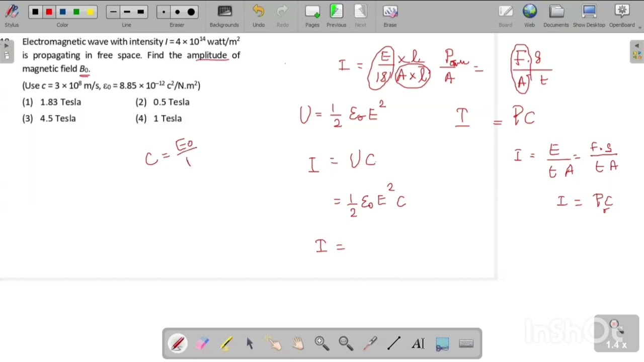The width and height of the screenshot is (644, 362).
Task: Open the Backgrounds chooser
Action: (224, 16)
